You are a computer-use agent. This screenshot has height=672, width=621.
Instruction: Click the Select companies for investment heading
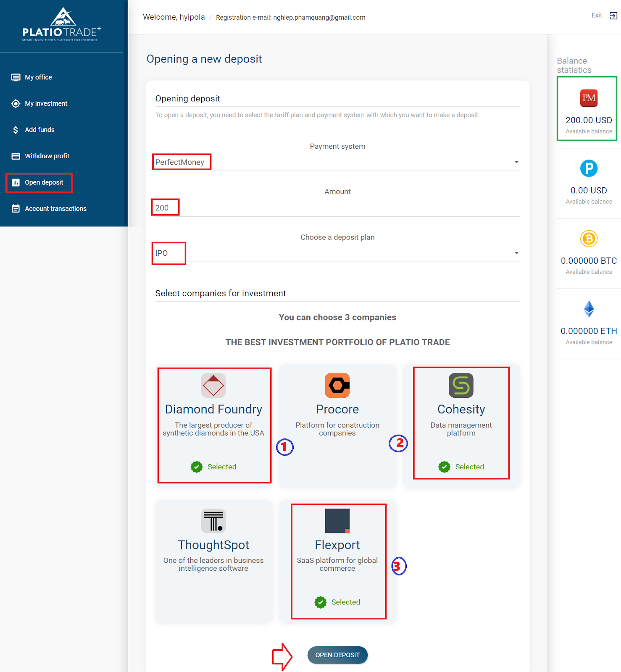click(x=221, y=293)
